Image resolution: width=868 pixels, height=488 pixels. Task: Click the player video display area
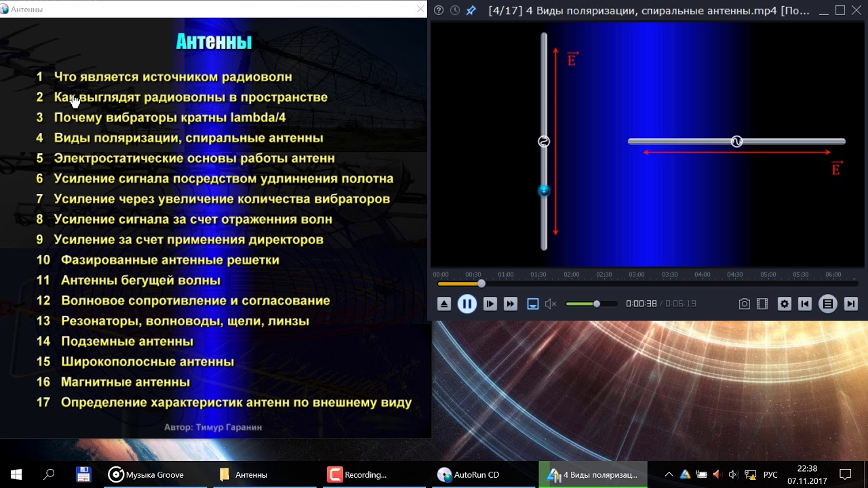pos(648,144)
